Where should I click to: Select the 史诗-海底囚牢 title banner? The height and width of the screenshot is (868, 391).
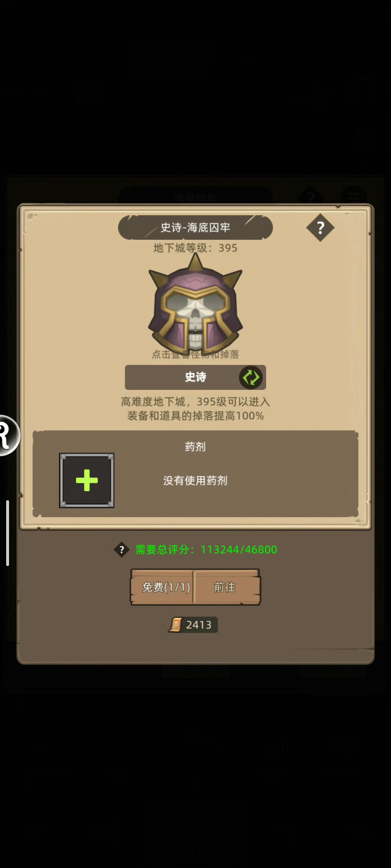point(195,227)
